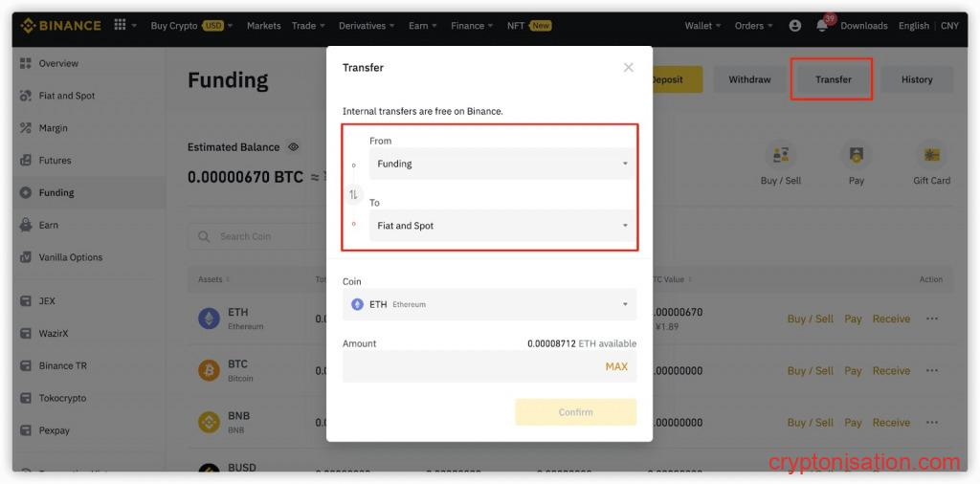Open the notifications bell icon

[x=822, y=26]
